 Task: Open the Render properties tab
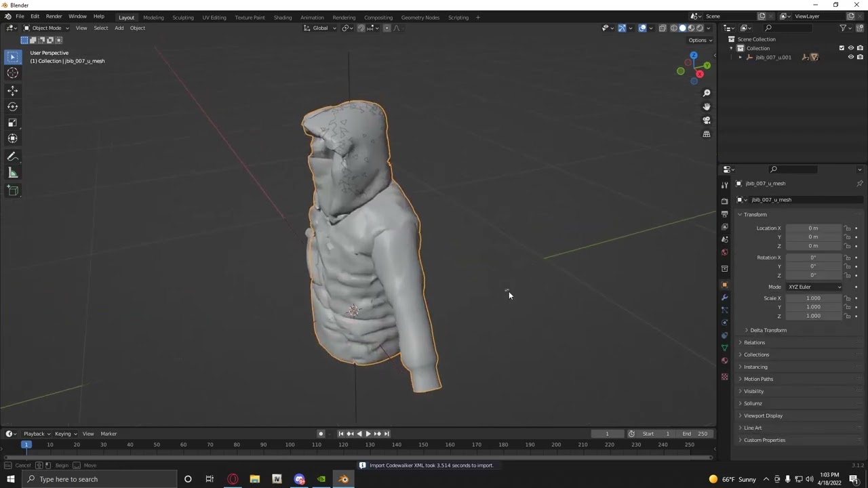(724, 201)
